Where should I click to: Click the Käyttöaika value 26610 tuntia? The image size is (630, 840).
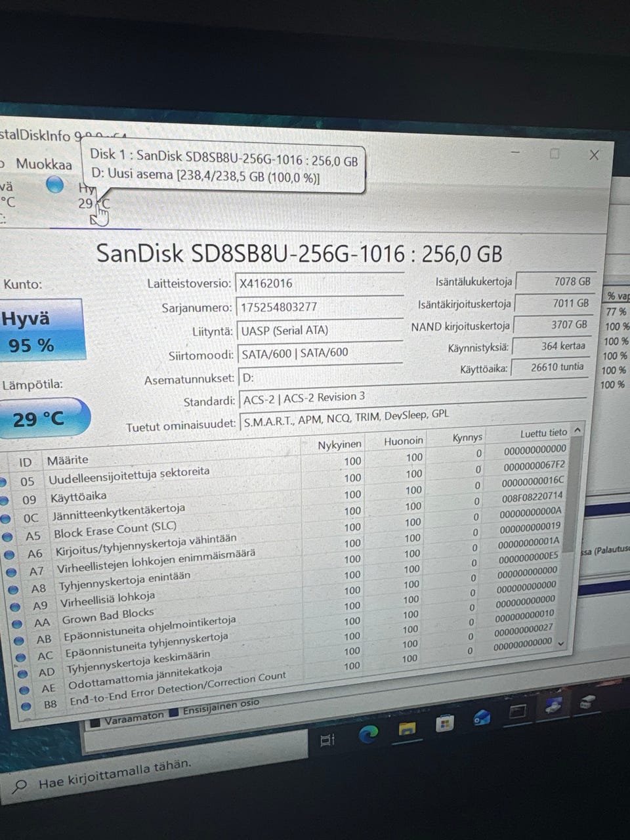[551, 367]
